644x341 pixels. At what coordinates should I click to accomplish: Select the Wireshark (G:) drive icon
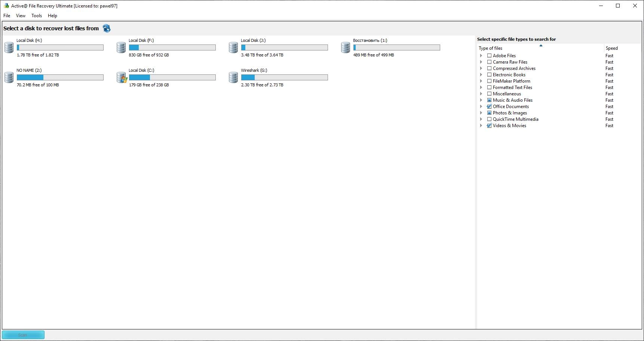click(x=233, y=77)
